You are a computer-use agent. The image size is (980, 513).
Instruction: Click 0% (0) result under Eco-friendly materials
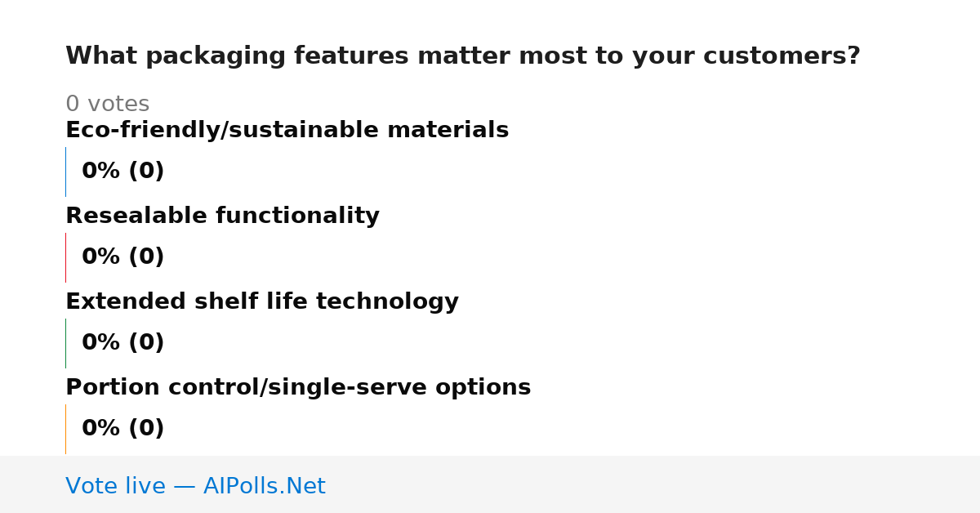click(x=122, y=172)
